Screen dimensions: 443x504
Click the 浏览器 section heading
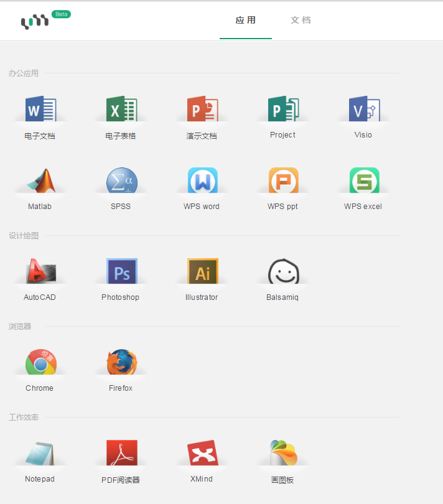[20, 327]
